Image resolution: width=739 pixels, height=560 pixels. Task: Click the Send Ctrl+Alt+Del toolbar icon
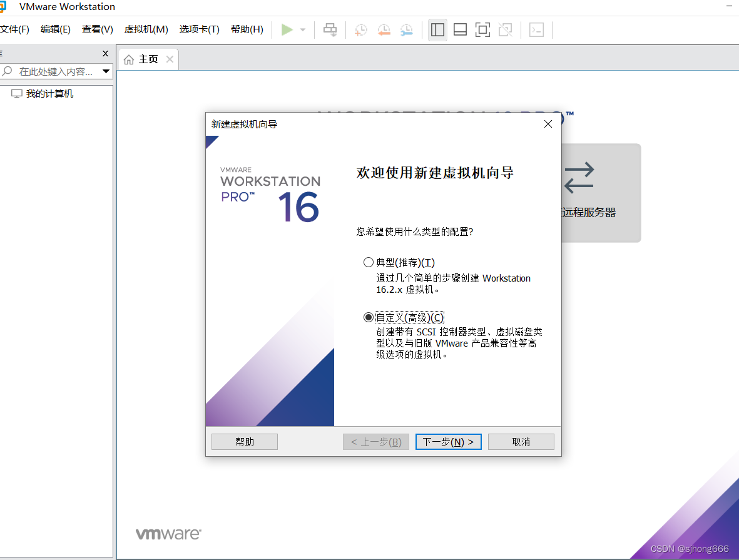330,29
